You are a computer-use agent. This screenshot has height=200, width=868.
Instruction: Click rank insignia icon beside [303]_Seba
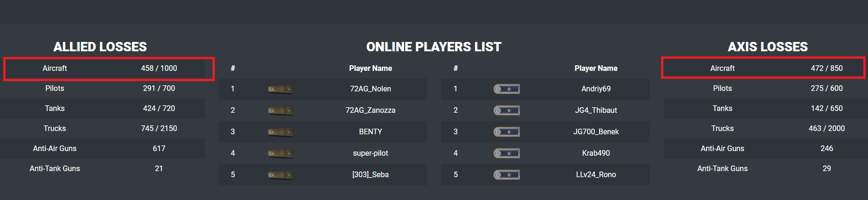tap(280, 175)
